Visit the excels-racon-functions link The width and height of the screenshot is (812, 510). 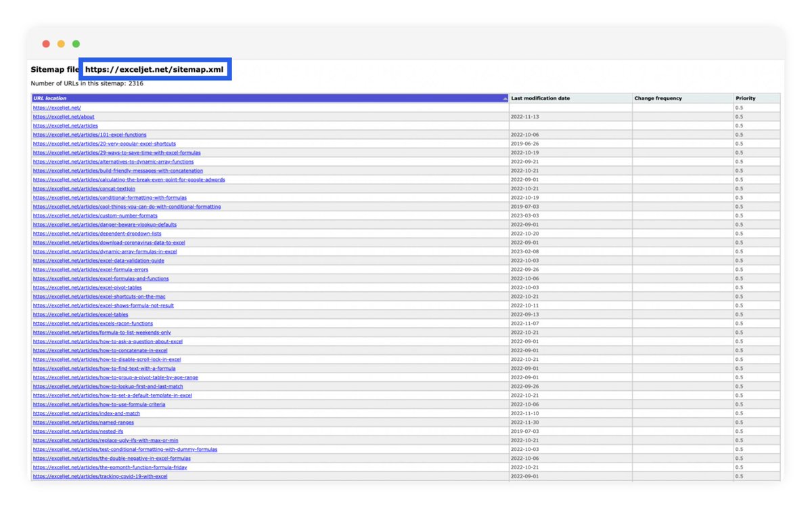pos(93,324)
